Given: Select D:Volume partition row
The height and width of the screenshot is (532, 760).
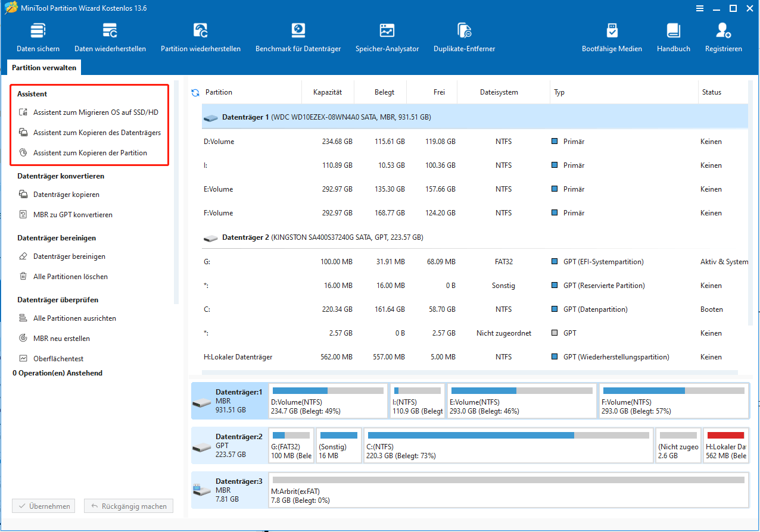Looking at the screenshot, I should point(475,142).
